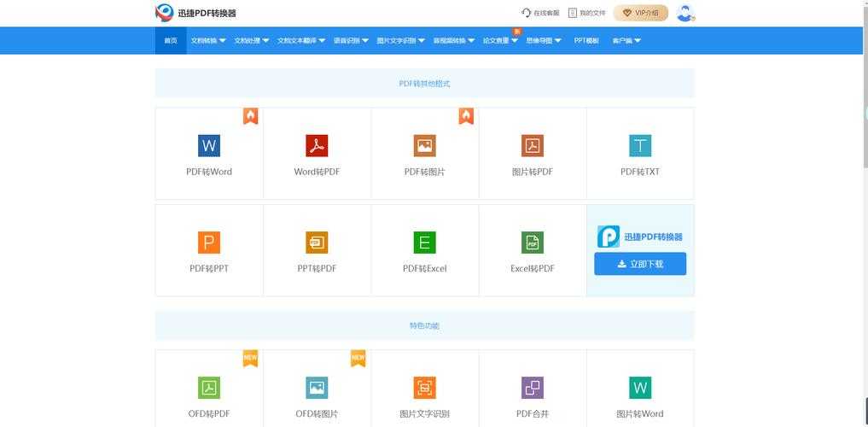Go to the 首页 tab

171,40
